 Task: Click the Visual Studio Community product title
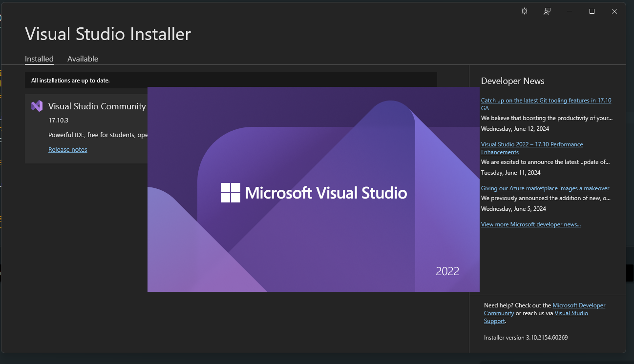coord(97,106)
